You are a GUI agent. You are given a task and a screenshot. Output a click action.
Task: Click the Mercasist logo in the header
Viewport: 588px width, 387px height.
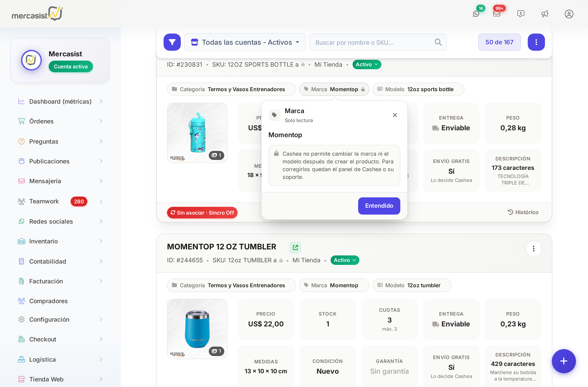(x=37, y=14)
